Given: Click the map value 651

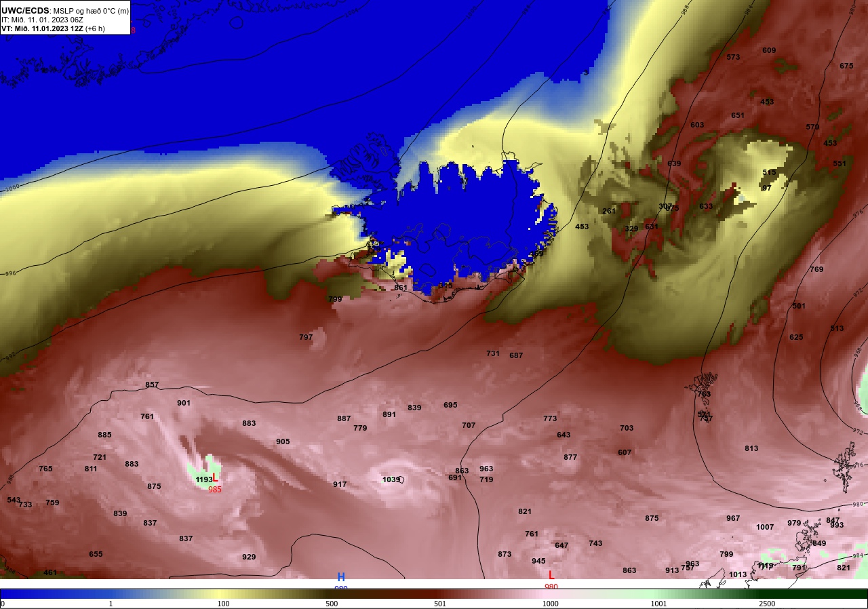Looking at the screenshot, I should coord(738,115).
